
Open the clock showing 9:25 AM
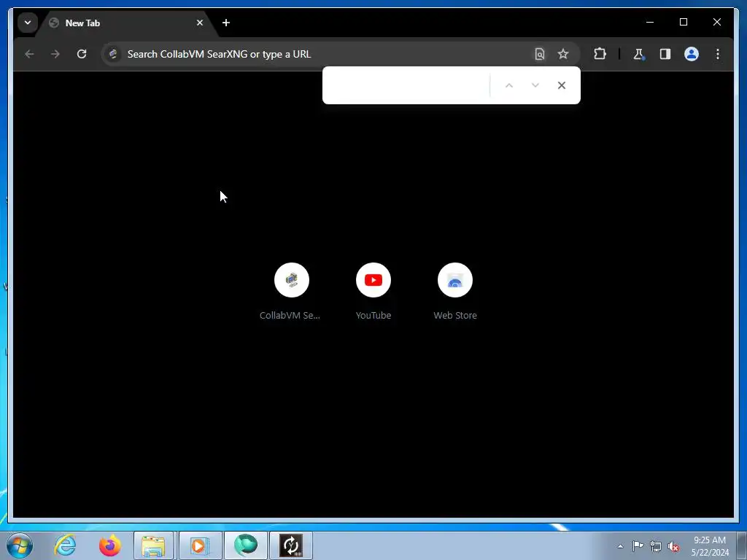pos(710,546)
